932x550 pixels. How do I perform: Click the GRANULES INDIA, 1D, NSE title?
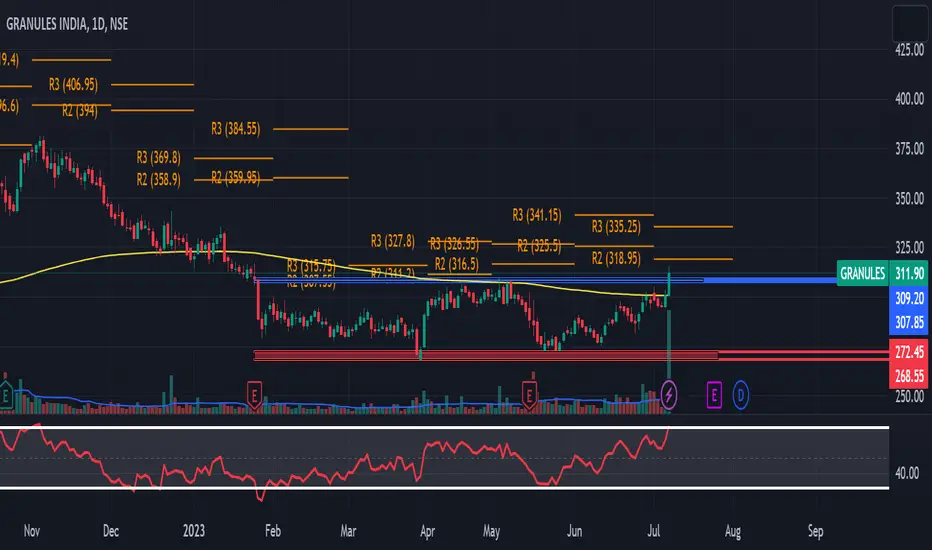[x=67, y=24]
